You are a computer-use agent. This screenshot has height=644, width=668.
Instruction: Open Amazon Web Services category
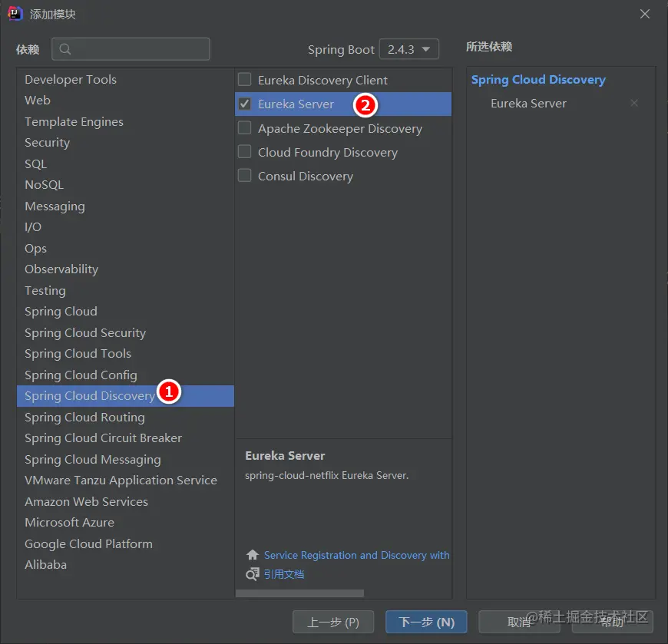125,501
